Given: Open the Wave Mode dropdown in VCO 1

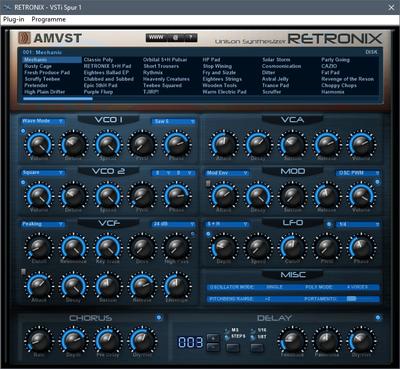Looking at the screenshot, I should [x=43, y=121].
